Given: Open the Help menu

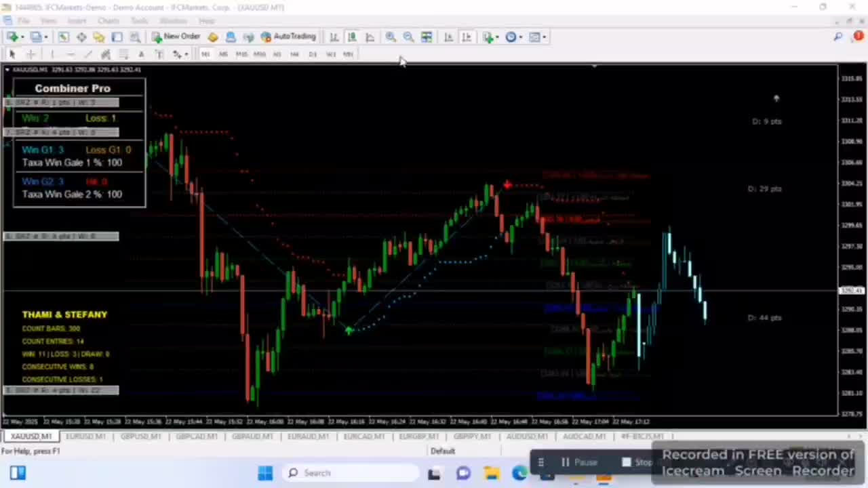Looking at the screenshot, I should click(x=207, y=21).
